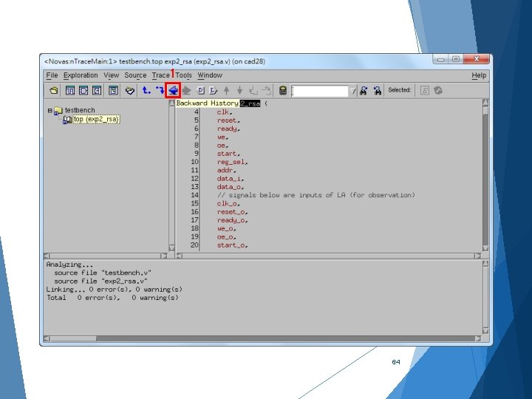Select top (exp2_rsa) in hierarchy tree
The width and height of the screenshot is (532, 399).
pos(96,120)
